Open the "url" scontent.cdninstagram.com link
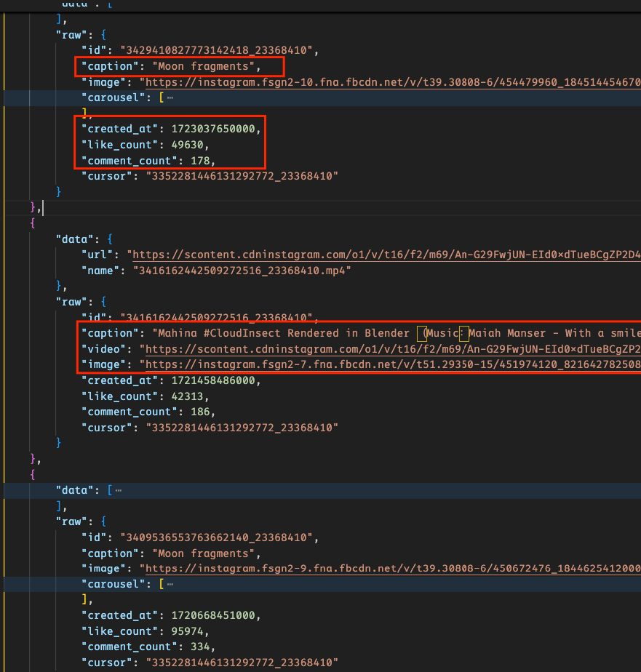This screenshot has height=672, width=641. coord(387,255)
